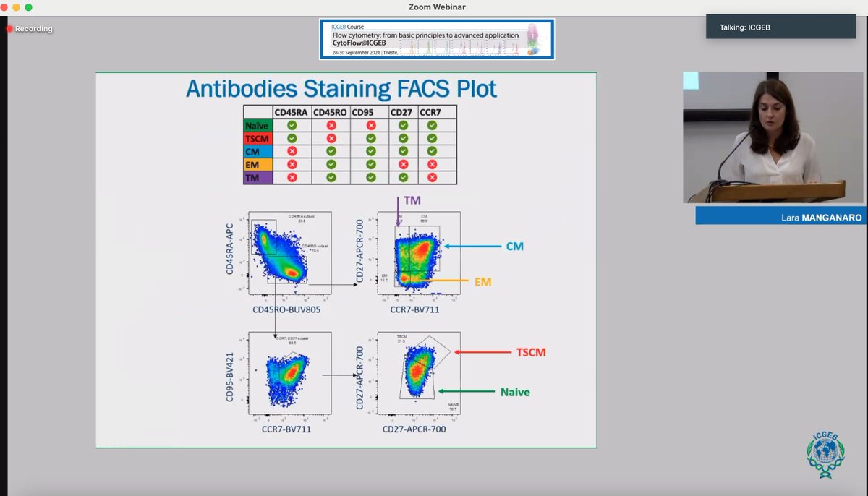Viewport: 868px width, 496px height.
Task: Click the purple TM label above the plot
Action: [411, 200]
